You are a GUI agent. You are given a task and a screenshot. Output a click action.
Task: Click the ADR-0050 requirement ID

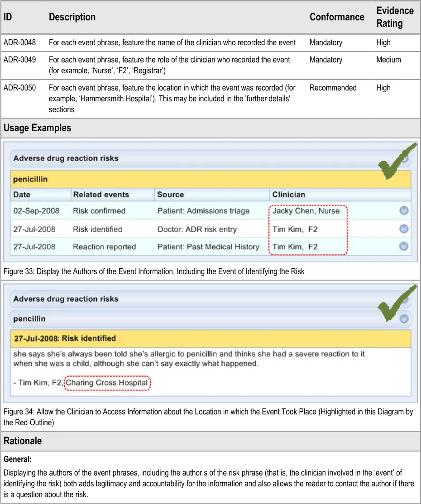click(20, 88)
